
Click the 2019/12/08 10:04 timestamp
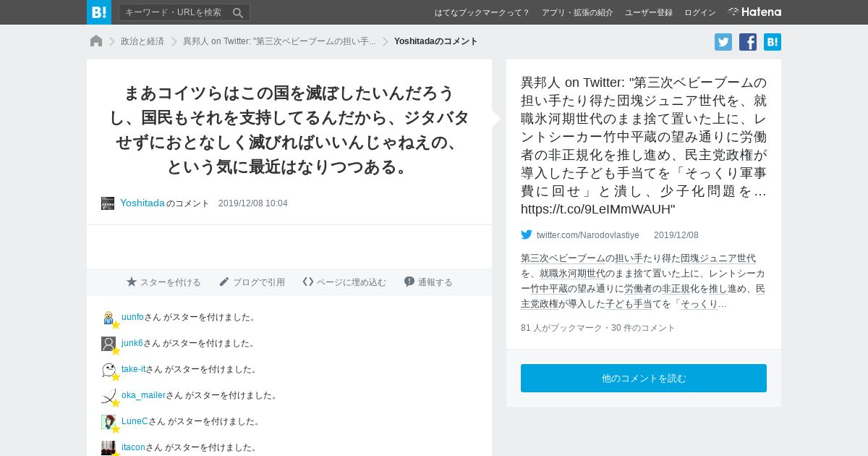point(253,203)
